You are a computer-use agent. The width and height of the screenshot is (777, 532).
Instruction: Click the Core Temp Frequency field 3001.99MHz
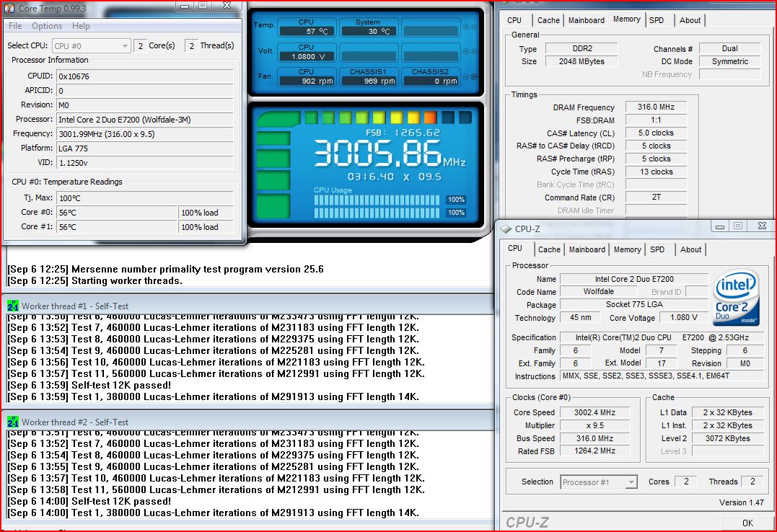pyautogui.click(x=145, y=134)
